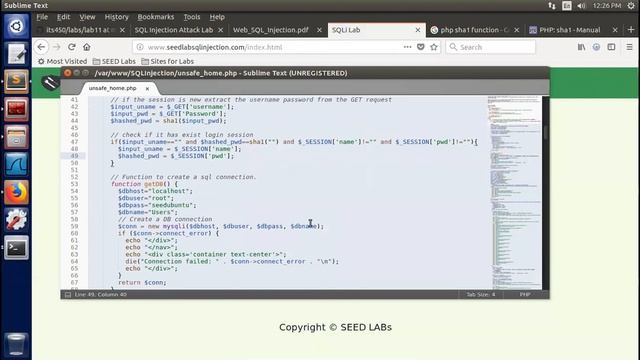Open Firefox hamburger menu
Image resolution: width=640 pixels, height=360 pixels.
(629, 47)
